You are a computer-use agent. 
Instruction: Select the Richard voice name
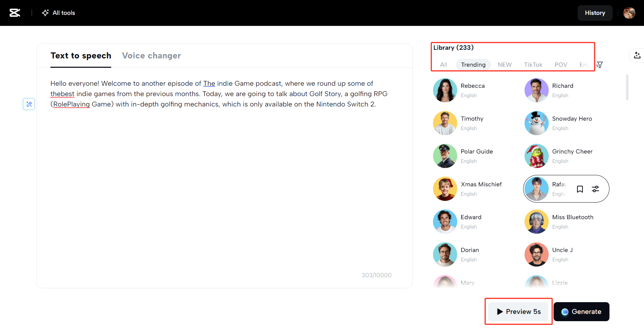(x=563, y=86)
